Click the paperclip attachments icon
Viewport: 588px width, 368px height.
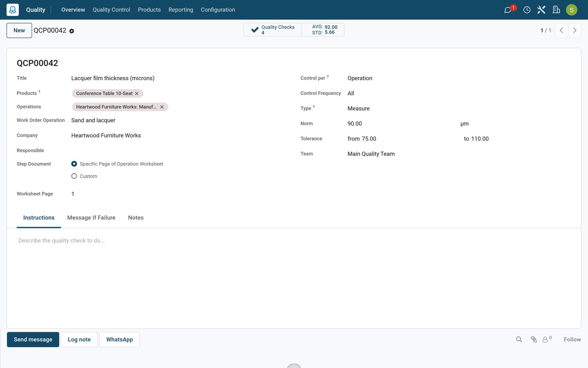coord(534,339)
